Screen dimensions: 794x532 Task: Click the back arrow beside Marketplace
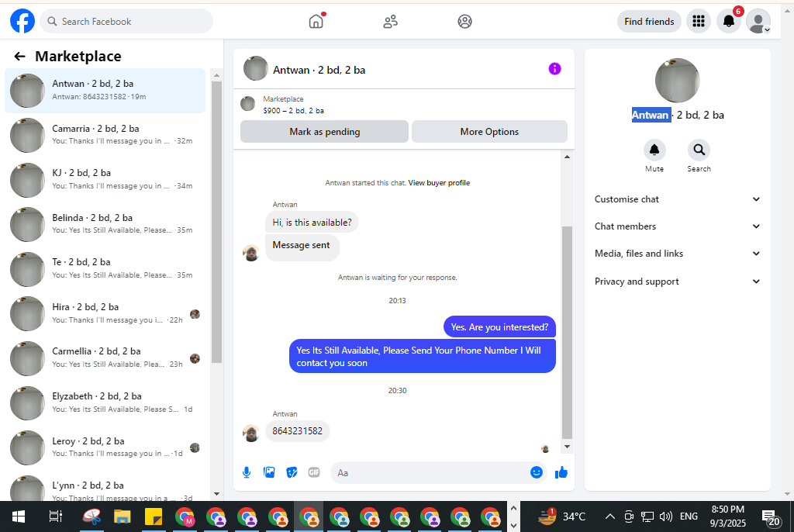[x=19, y=57]
